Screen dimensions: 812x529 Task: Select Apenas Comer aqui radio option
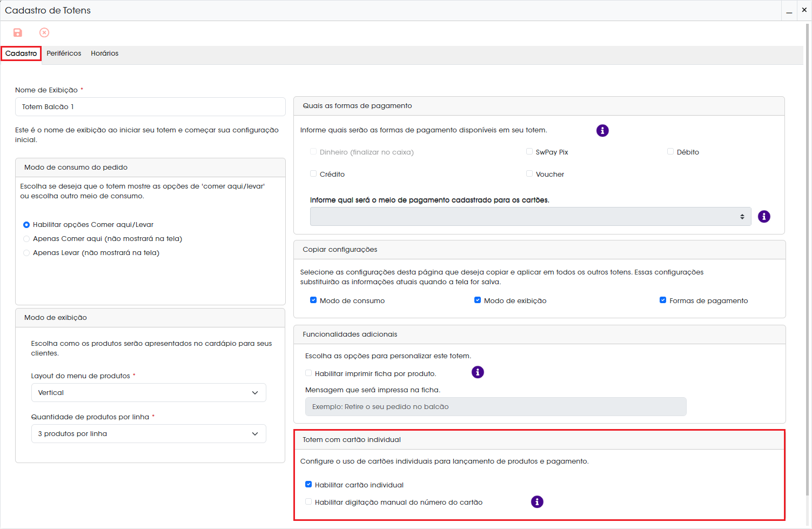click(26, 239)
